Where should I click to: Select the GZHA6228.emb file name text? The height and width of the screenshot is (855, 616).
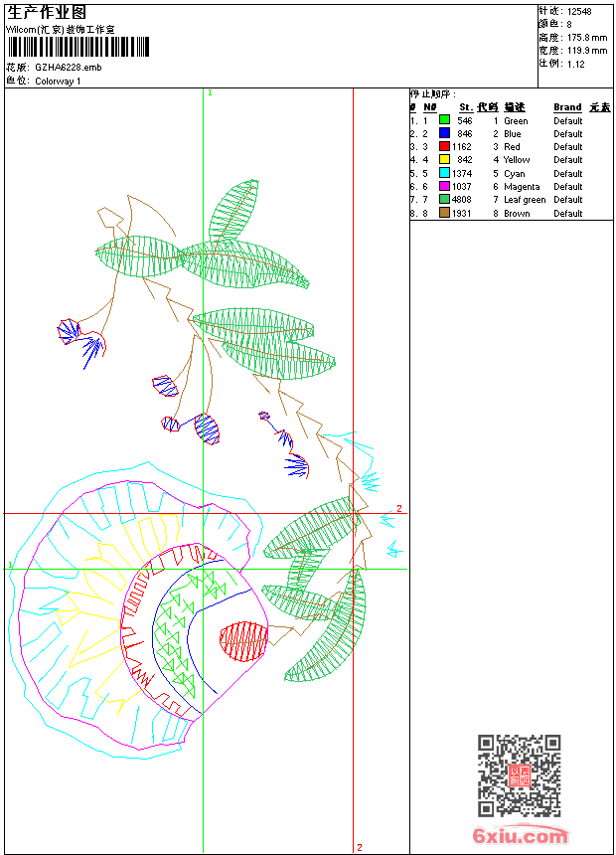[69, 68]
